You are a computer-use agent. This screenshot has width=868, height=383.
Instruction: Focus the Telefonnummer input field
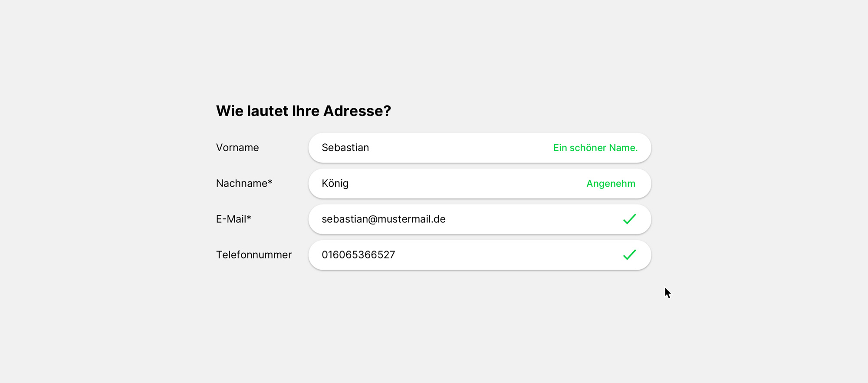pyautogui.click(x=499, y=255)
